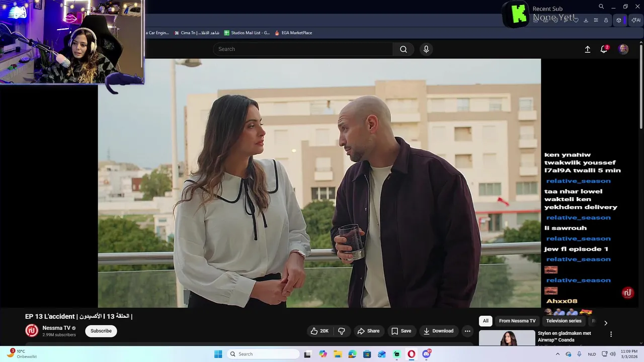Image resolution: width=644 pixels, height=362 pixels.
Task: Select the From Nessma TV chip
Action: click(517, 321)
